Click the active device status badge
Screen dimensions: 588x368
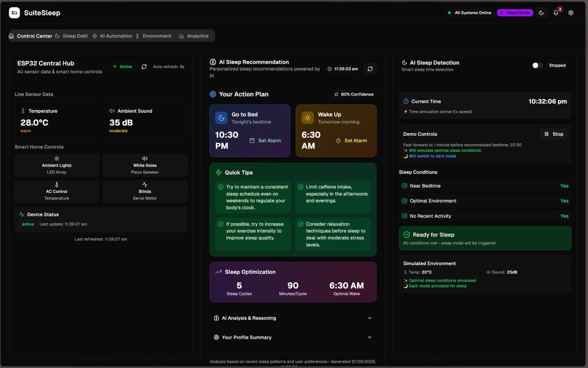coord(28,224)
